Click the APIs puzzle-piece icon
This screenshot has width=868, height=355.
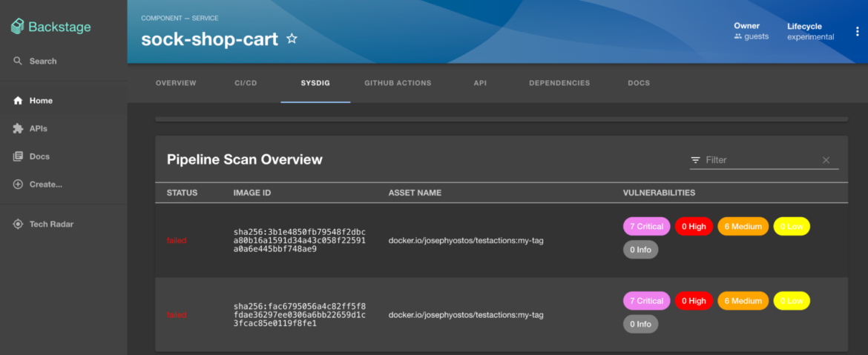pos(18,128)
